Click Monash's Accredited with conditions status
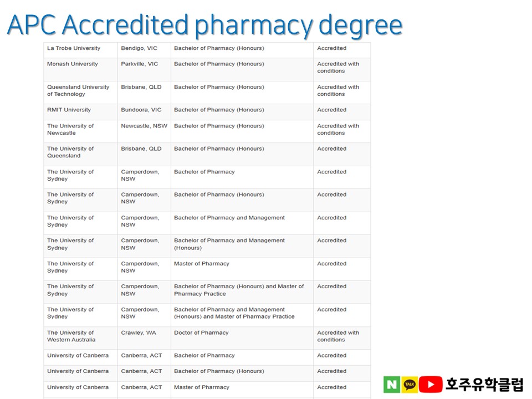 click(338, 68)
